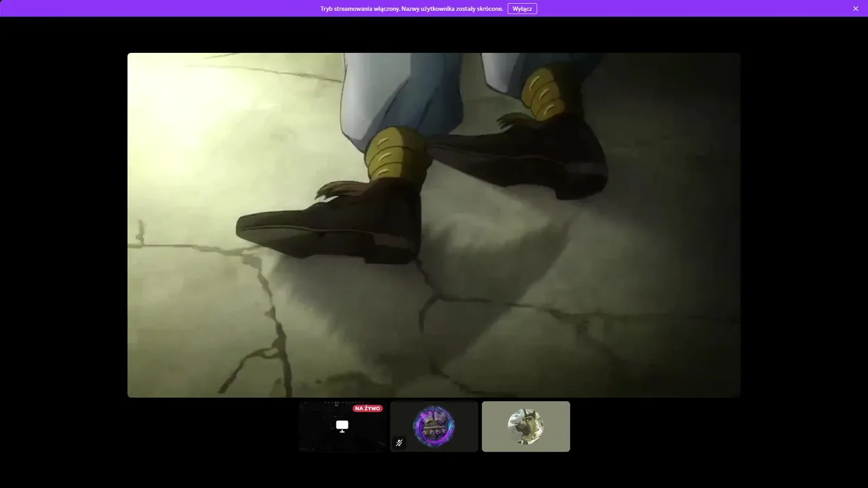Screen dimensions: 868x488
Task: Open the main anime stream video
Action: [434, 225]
